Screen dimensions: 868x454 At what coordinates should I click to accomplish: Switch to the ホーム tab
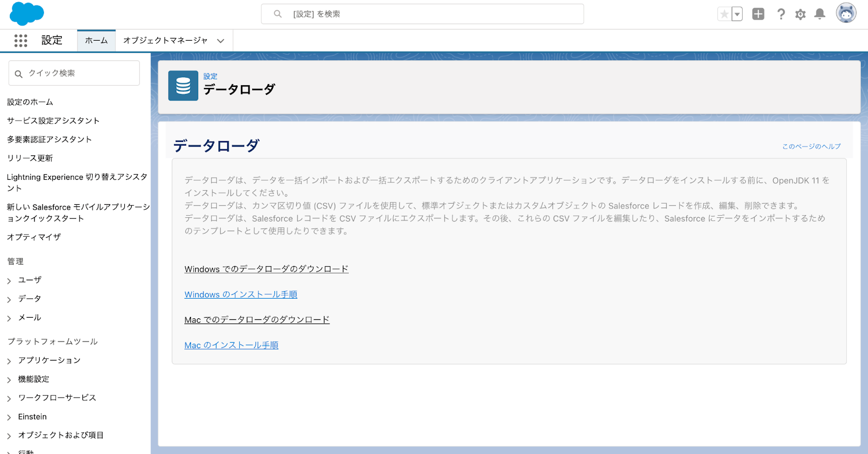pos(97,41)
